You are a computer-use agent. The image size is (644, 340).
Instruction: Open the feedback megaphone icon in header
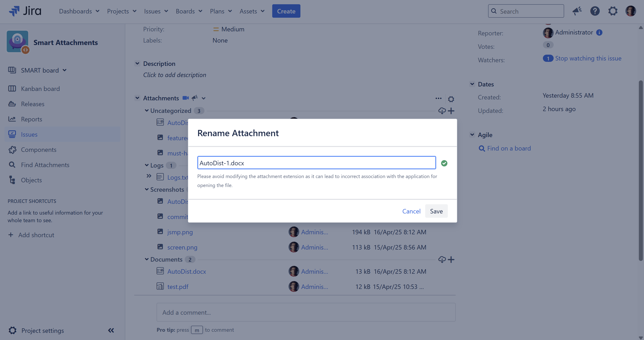[x=577, y=11]
